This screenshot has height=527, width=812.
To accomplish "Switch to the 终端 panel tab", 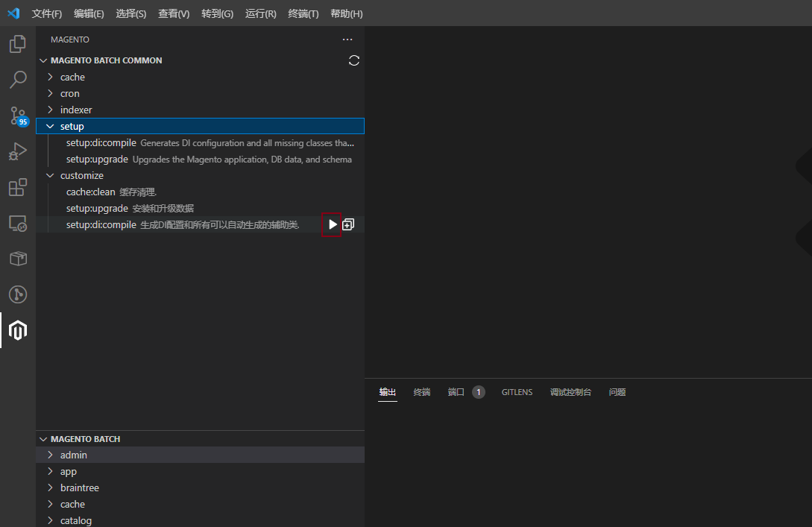I will pos(421,392).
